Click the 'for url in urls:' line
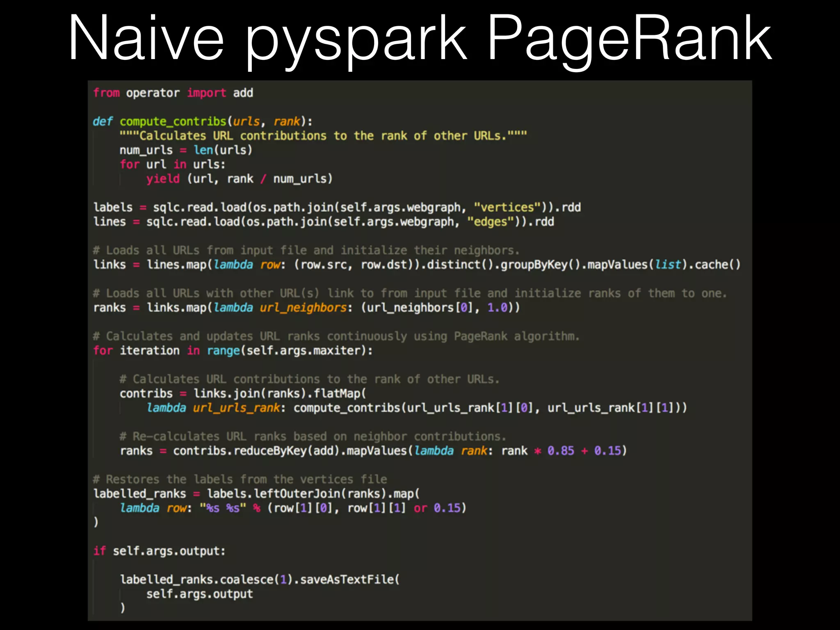This screenshot has width=840, height=630. (172, 164)
